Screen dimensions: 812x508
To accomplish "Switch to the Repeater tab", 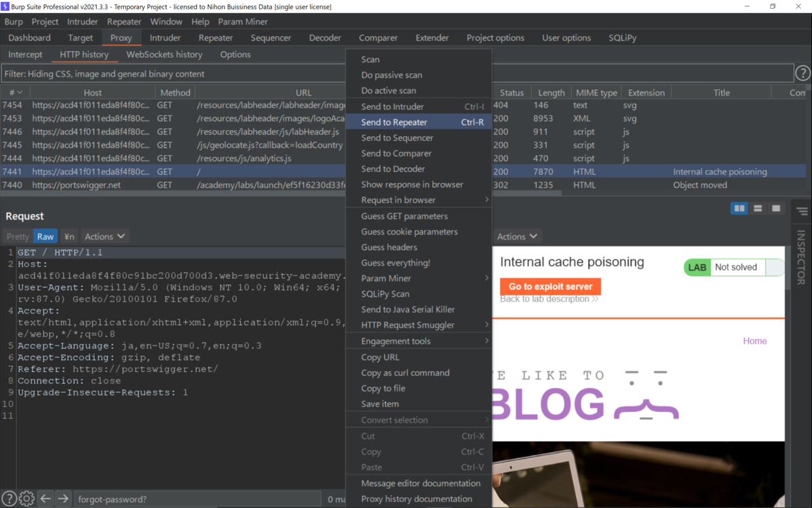I will pyautogui.click(x=216, y=38).
